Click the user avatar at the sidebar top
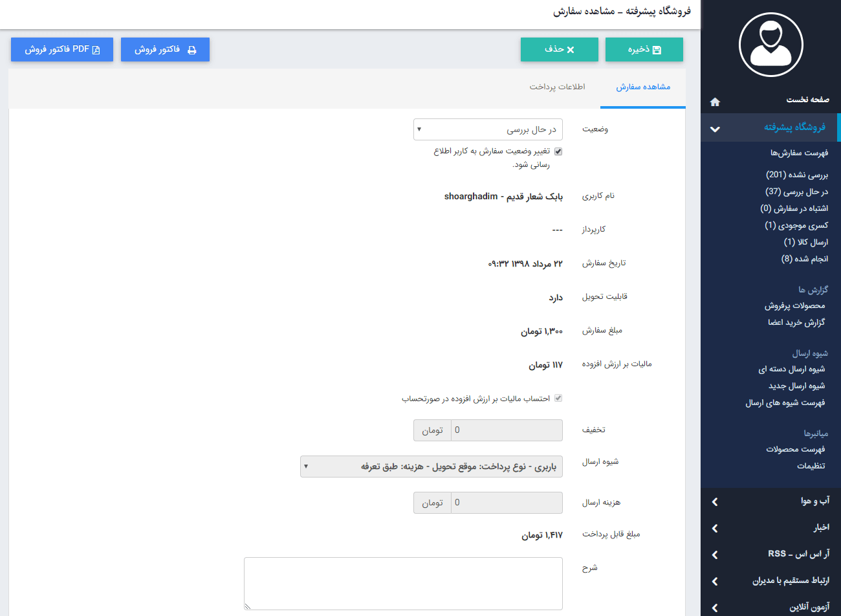 tap(770, 44)
